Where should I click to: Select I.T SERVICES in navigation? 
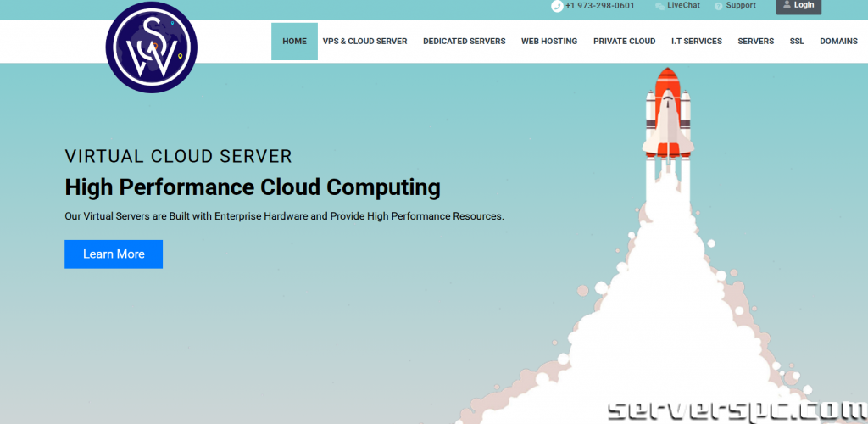pyautogui.click(x=696, y=41)
